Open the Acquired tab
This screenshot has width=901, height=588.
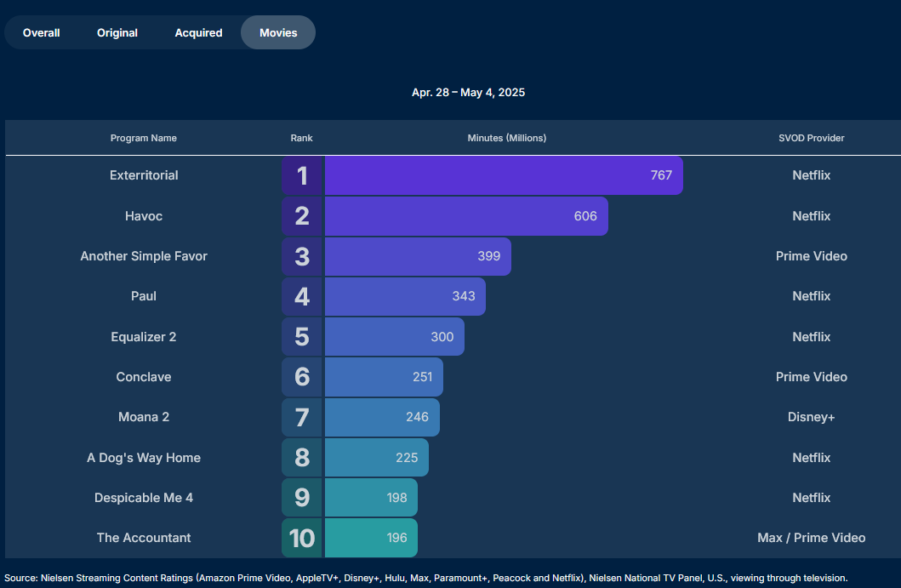[x=198, y=33]
